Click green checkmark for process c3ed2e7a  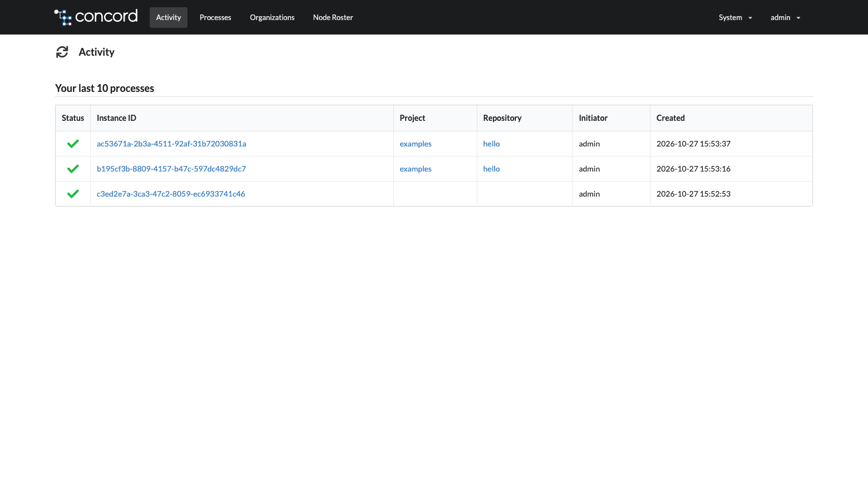(73, 194)
